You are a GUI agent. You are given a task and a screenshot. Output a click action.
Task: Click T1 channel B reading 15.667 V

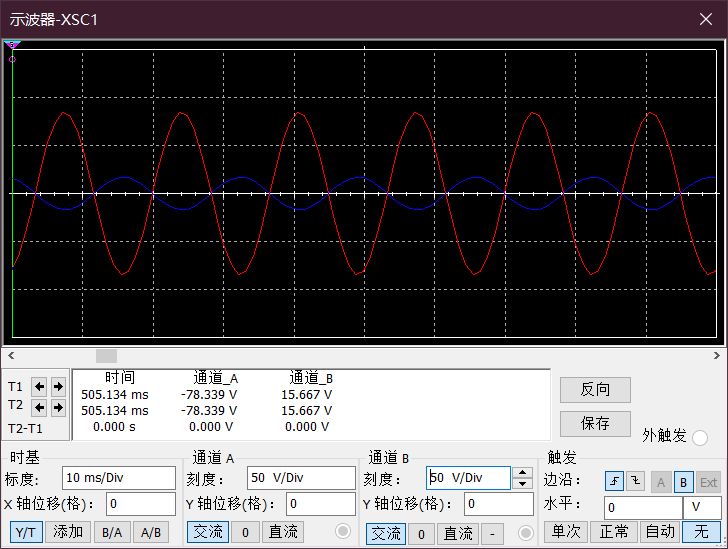pyautogui.click(x=307, y=395)
